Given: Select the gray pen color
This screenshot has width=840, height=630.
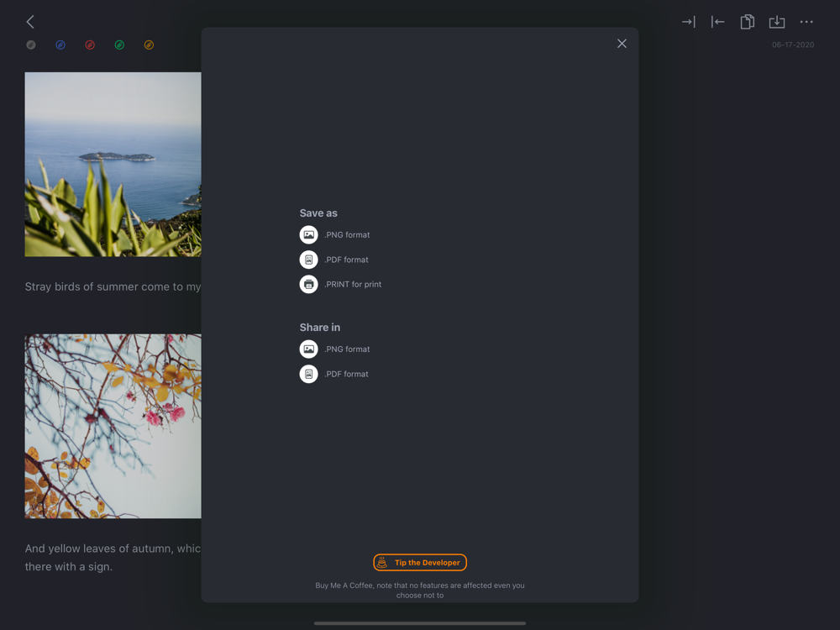Looking at the screenshot, I should (31, 45).
